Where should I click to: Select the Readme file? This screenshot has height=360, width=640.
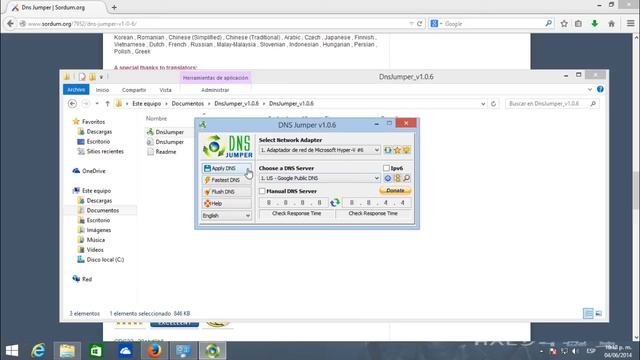[x=166, y=151]
